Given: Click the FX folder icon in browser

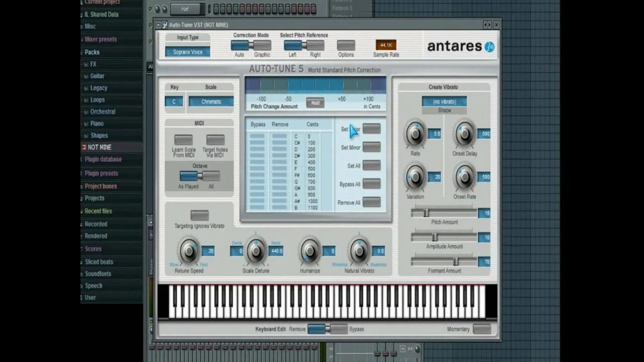Looking at the screenshot, I should tap(86, 64).
